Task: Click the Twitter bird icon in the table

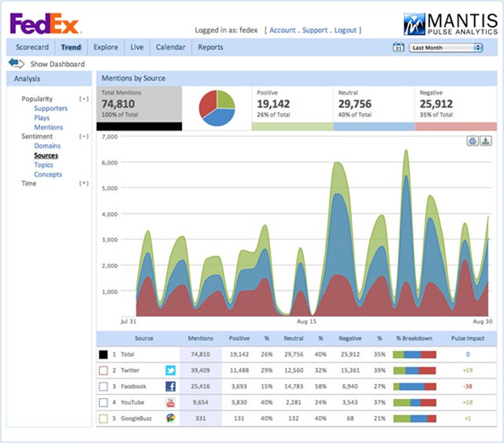Action: 170,370
